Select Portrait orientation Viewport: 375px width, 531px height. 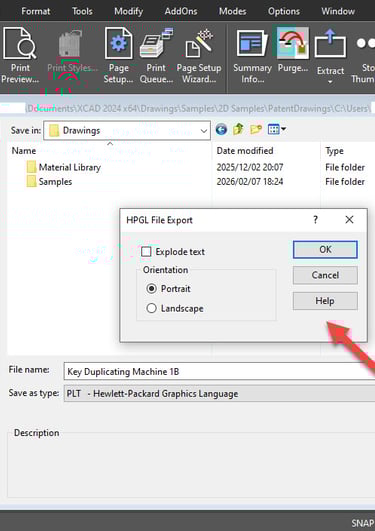pyautogui.click(x=151, y=289)
